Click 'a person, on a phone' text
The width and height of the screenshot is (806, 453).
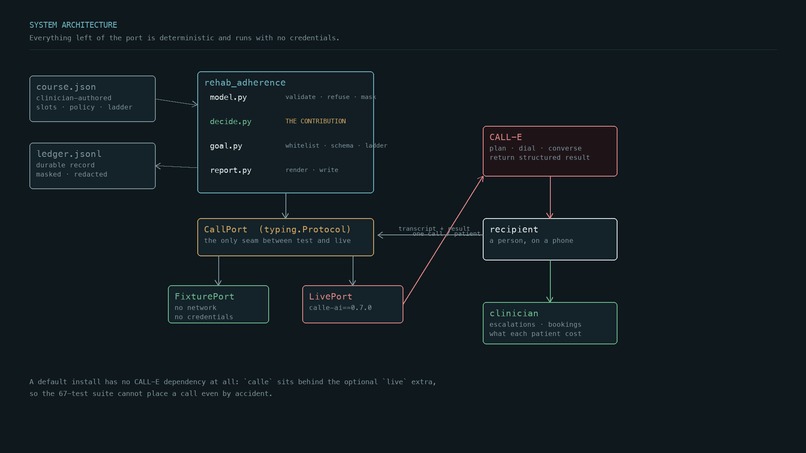click(x=531, y=241)
